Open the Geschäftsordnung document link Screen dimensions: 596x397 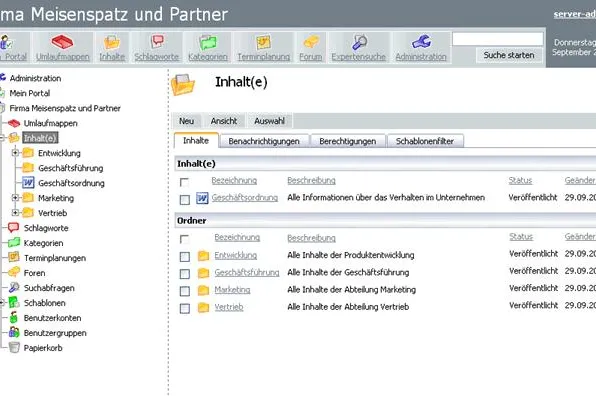tap(244, 198)
